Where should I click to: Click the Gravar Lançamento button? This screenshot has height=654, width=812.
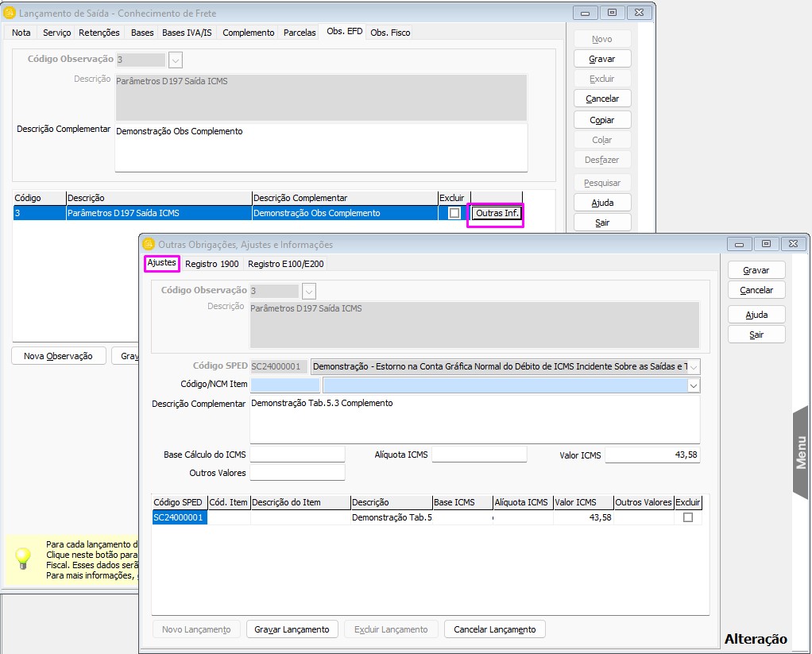click(292, 629)
